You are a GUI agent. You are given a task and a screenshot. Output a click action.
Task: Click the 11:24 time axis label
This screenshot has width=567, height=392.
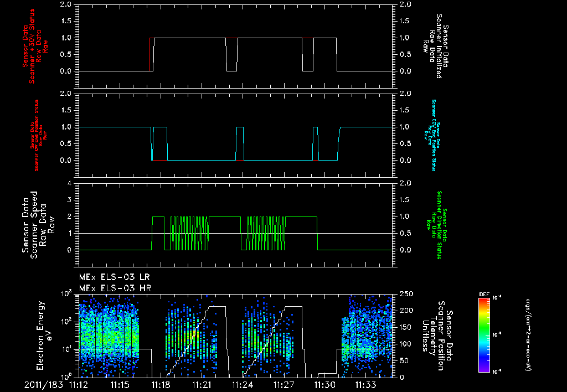pyautogui.click(x=243, y=385)
